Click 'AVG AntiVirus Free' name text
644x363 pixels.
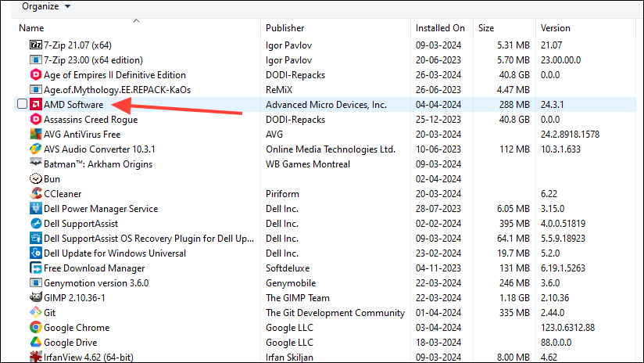(x=82, y=135)
